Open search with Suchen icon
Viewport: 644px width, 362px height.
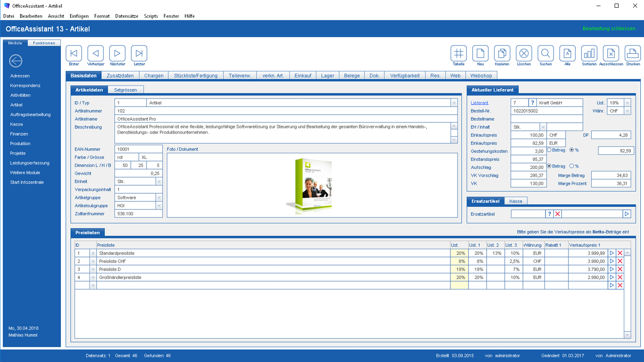(x=545, y=53)
